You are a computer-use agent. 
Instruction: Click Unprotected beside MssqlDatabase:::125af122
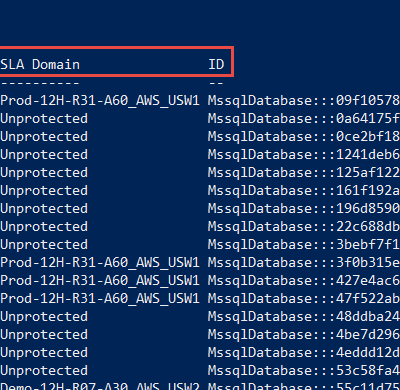[x=44, y=172]
